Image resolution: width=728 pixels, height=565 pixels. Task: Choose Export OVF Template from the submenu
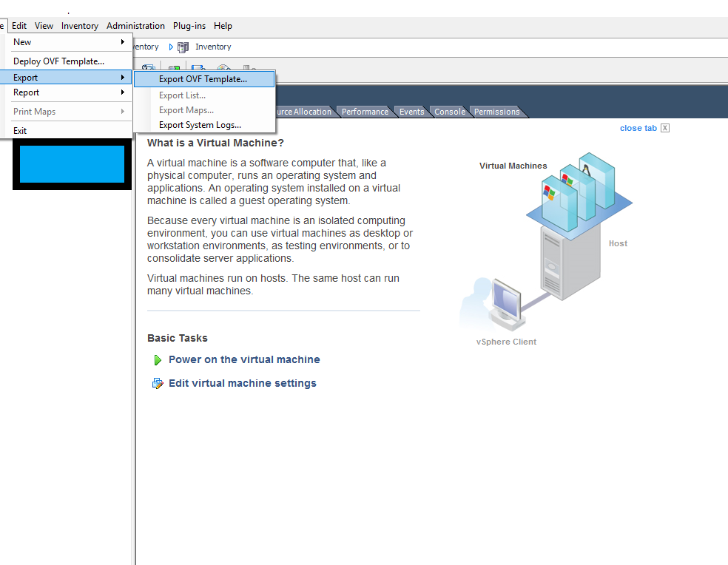coord(203,79)
